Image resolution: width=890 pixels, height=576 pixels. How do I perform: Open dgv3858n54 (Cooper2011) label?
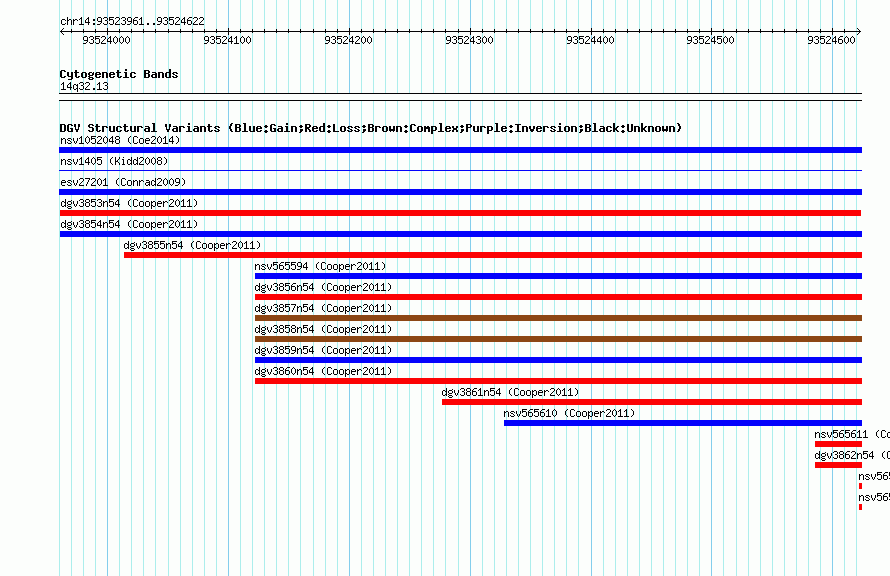323,329
